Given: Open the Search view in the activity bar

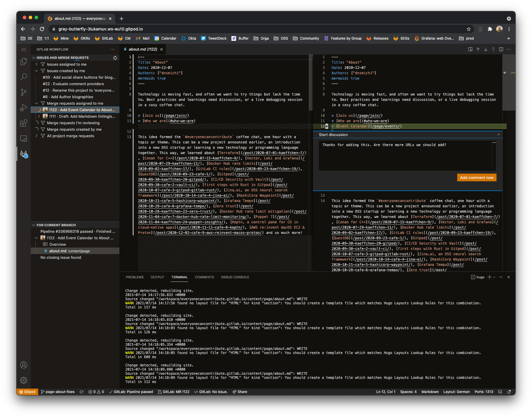Looking at the screenshot, I should (24, 77).
